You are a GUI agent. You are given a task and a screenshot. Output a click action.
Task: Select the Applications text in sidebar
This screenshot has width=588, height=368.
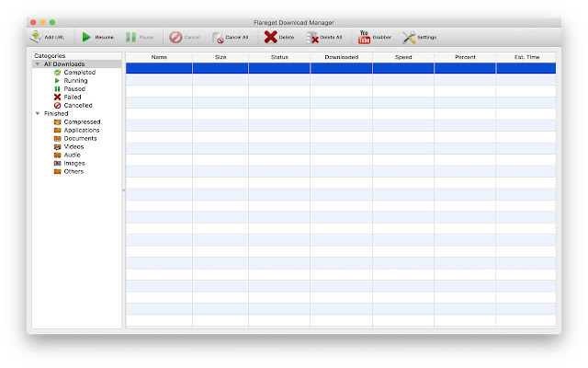82,130
